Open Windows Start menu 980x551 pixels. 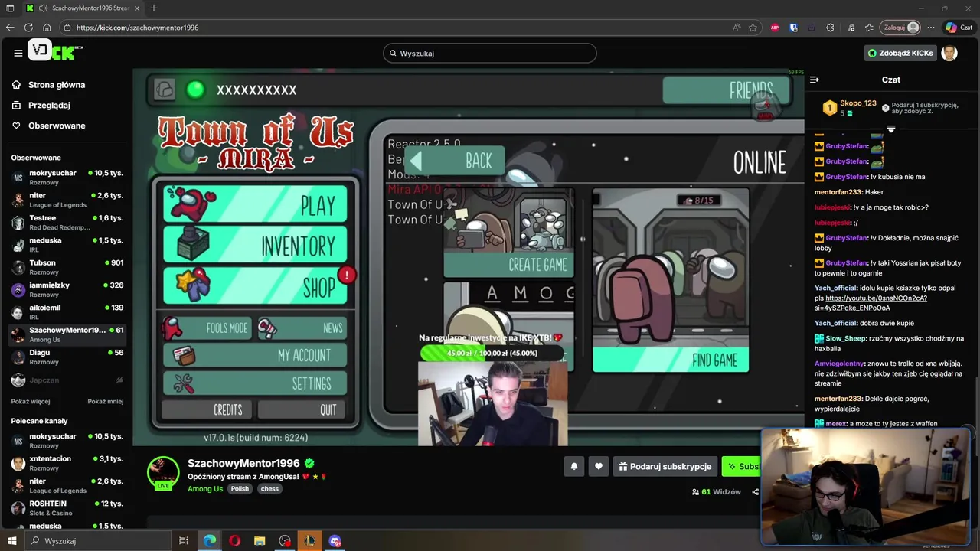(12, 541)
